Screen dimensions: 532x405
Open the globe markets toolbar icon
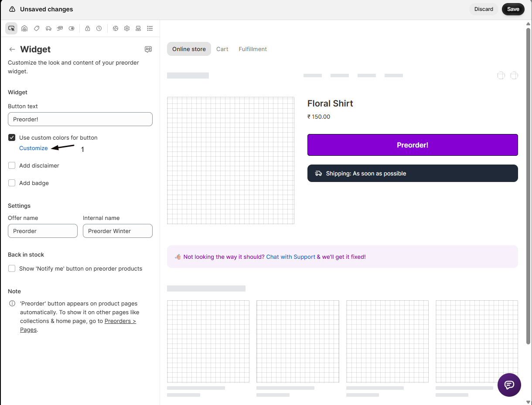click(x=116, y=28)
